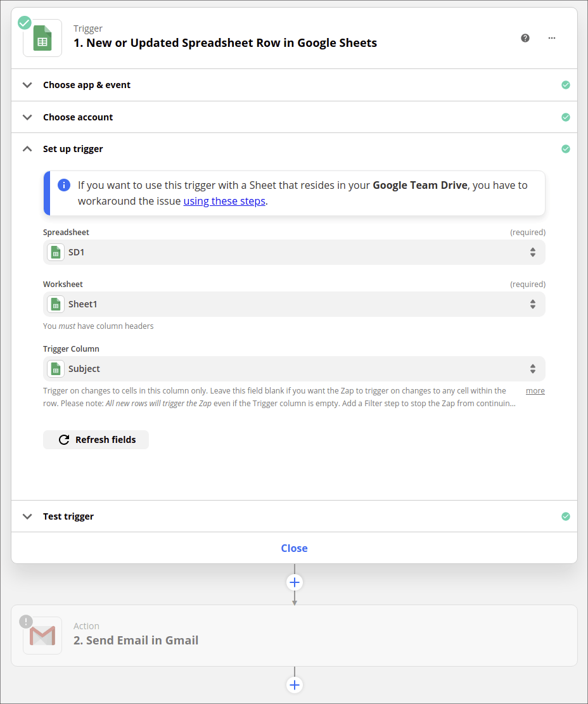Click the plus icon below the Gmail action
The image size is (588, 704).
point(294,685)
